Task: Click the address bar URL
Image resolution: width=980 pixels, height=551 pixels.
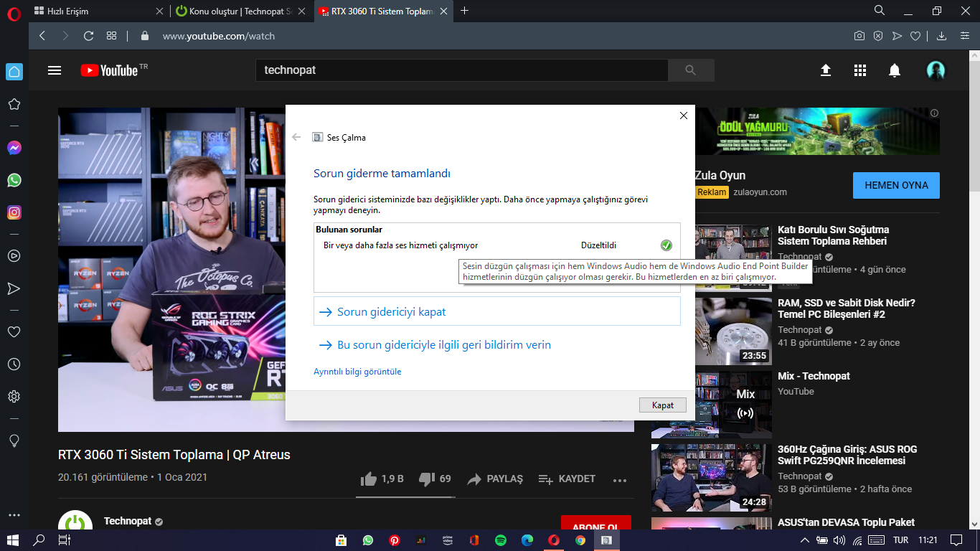Action: click(x=218, y=36)
